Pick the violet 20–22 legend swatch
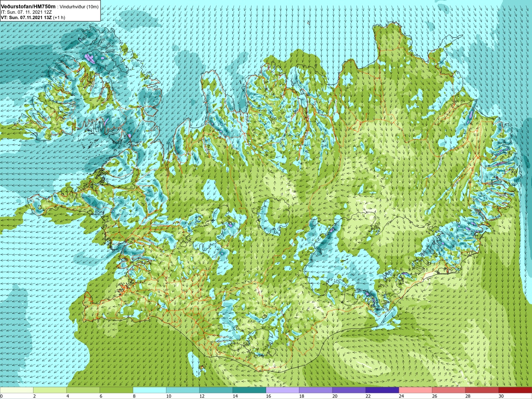The image size is (532, 399). (349, 390)
